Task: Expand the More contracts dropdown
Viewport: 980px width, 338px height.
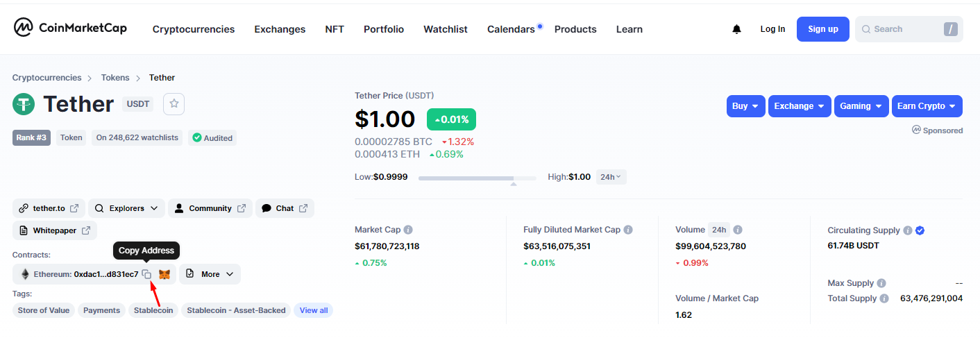Action: click(210, 274)
